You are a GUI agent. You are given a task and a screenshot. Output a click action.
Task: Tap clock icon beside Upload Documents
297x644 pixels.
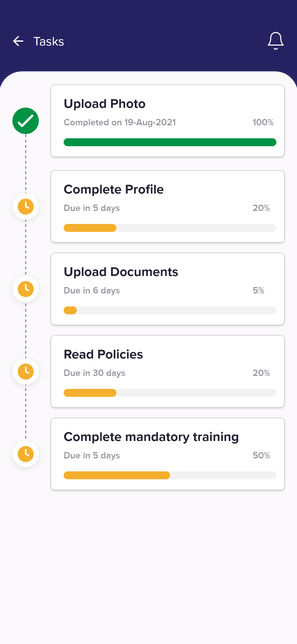pos(26,289)
